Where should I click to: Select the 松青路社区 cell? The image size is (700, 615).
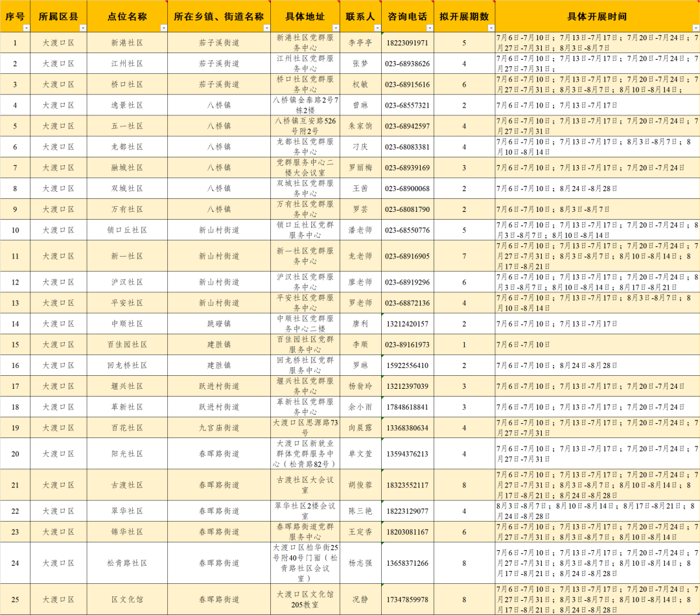point(127,563)
